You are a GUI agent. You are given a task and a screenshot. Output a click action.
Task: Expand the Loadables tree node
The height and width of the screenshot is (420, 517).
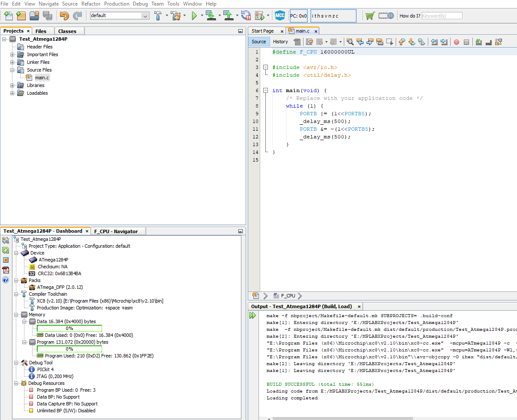[12, 93]
